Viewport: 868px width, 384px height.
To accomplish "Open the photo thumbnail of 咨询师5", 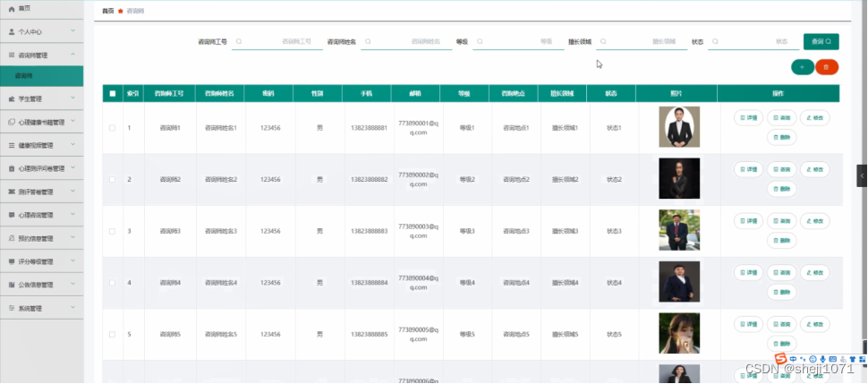I will [x=679, y=333].
